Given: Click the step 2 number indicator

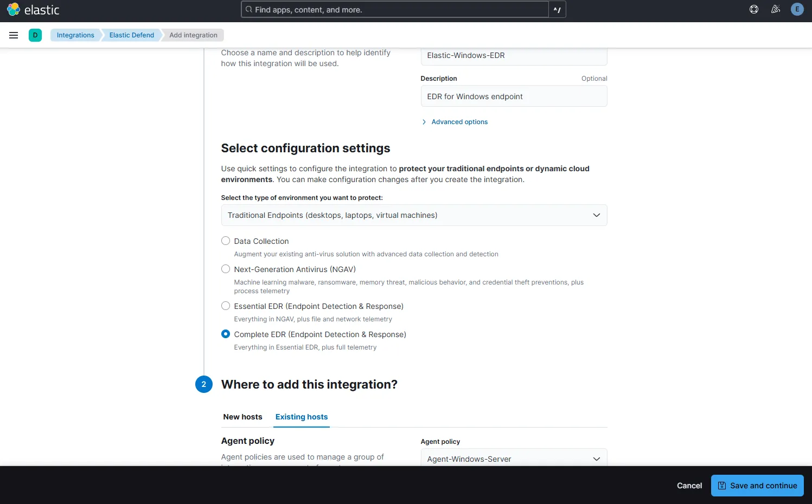Looking at the screenshot, I should (203, 384).
